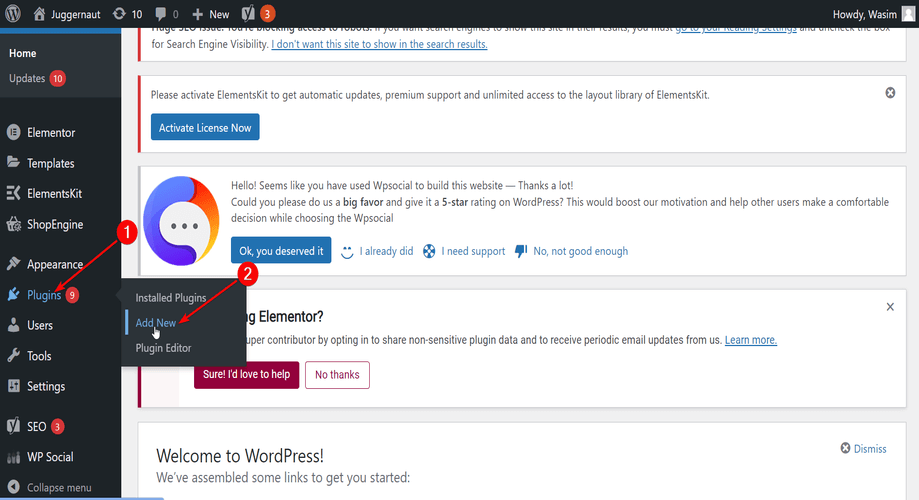The height and width of the screenshot is (500, 919).
Task: Click the user avatar in the admin bar
Action: [x=908, y=13]
